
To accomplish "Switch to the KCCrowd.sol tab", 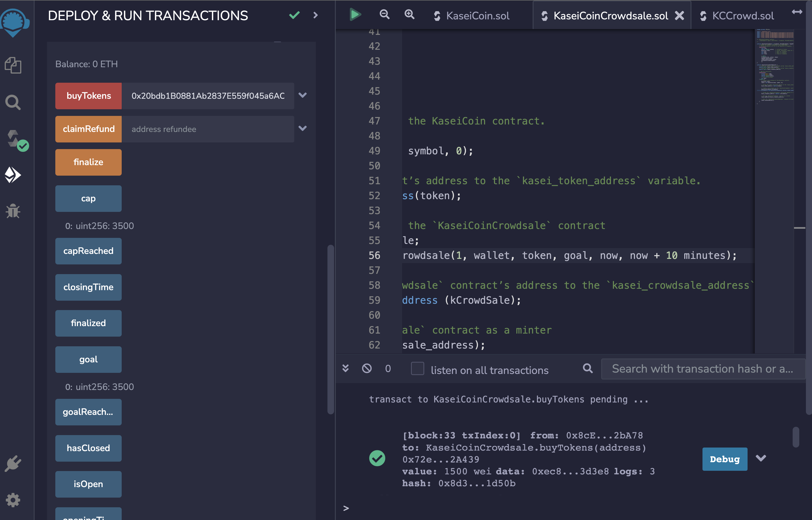I will pos(743,16).
